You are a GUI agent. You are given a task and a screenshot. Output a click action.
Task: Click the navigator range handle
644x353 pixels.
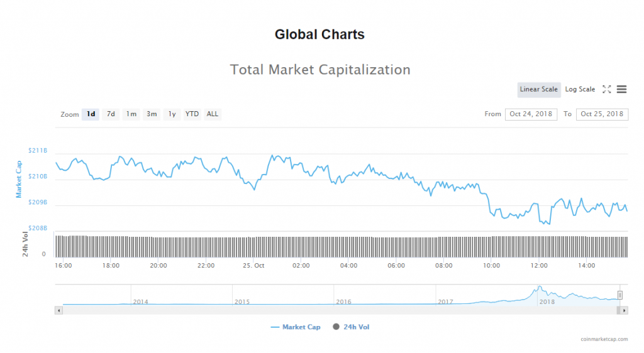(619, 295)
